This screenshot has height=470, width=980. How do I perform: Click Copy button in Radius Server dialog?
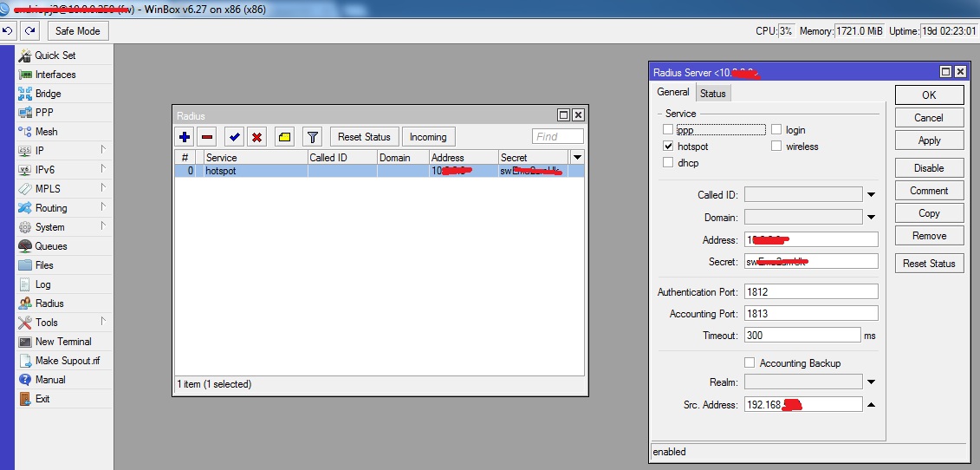(930, 213)
